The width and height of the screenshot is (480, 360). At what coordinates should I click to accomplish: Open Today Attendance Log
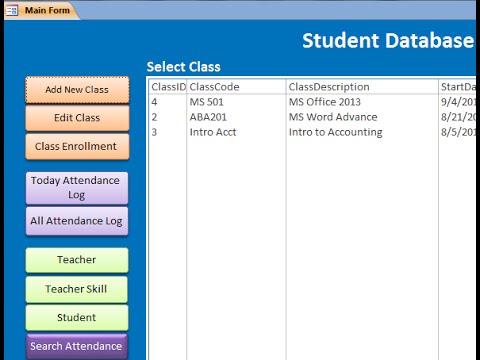pyautogui.click(x=77, y=188)
